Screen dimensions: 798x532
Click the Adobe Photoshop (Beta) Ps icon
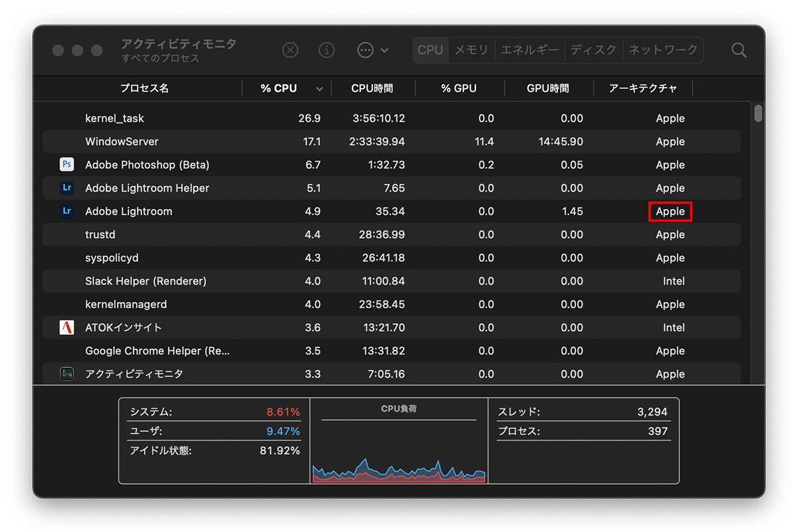(x=66, y=165)
